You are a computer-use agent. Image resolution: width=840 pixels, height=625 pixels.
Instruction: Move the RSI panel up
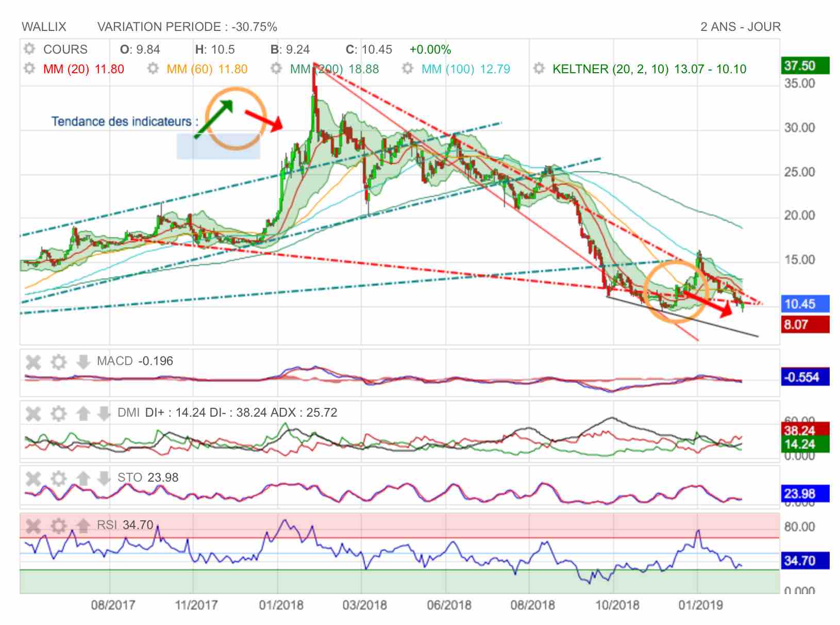coord(83,526)
